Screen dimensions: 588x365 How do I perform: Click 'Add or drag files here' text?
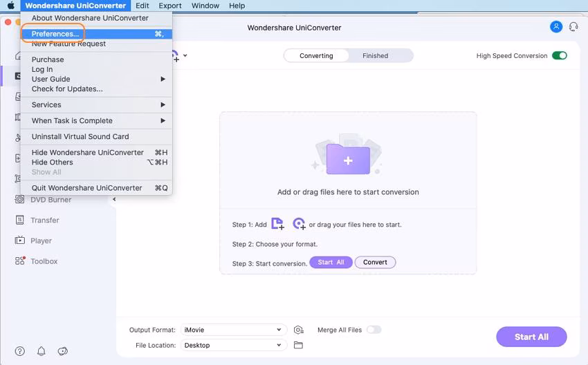348,192
